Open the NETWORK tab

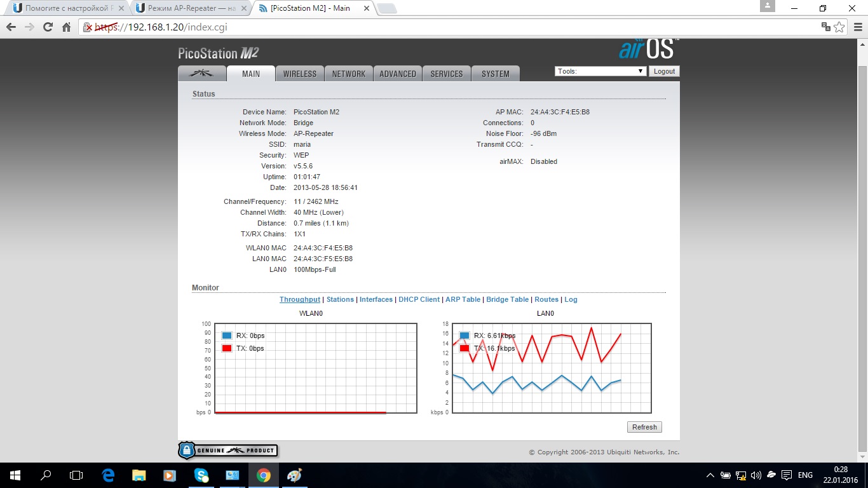[x=349, y=74]
